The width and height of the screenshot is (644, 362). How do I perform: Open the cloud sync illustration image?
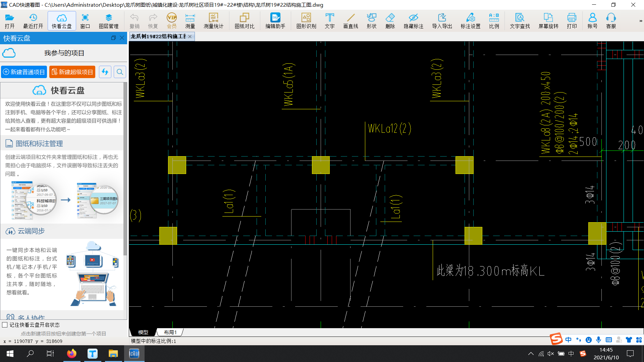(x=93, y=273)
